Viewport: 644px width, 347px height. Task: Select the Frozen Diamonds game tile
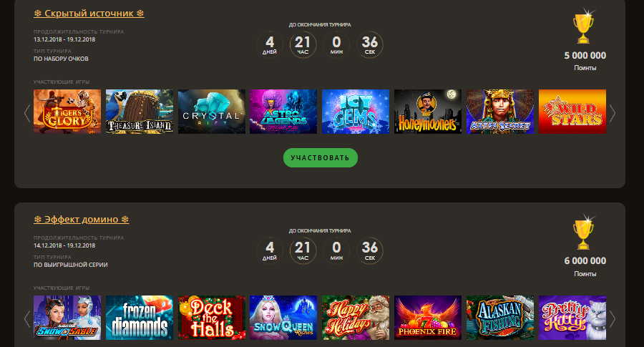pyautogui.click(x=140, y=318)
